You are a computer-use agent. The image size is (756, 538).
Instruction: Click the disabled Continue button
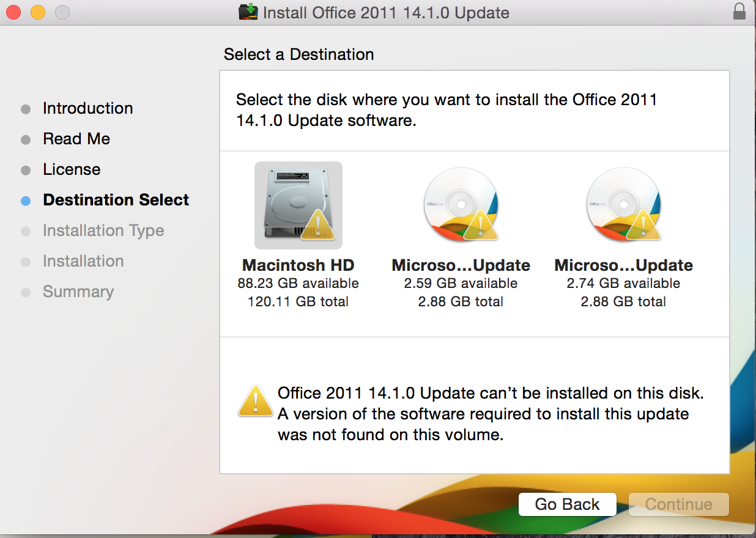pyautogui.click(x=679, y=504)
